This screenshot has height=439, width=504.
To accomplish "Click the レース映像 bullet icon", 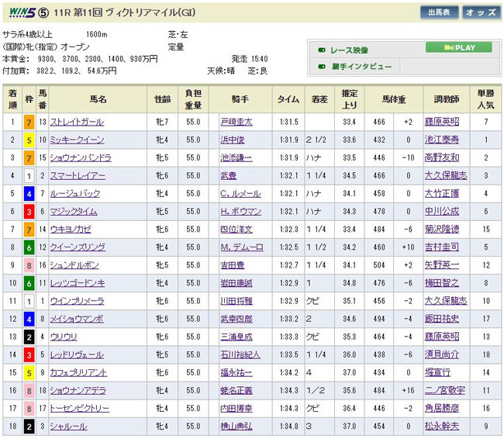I will 321,49.
